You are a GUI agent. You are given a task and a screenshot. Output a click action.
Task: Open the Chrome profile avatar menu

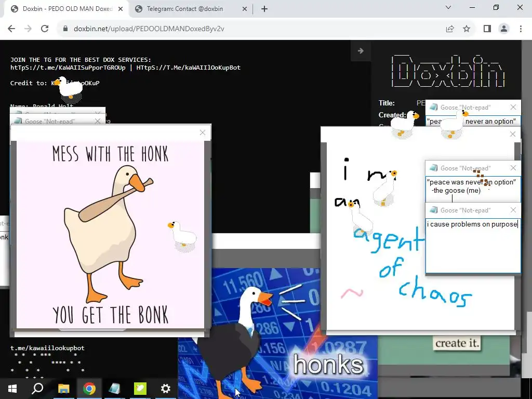coord(504,29)
